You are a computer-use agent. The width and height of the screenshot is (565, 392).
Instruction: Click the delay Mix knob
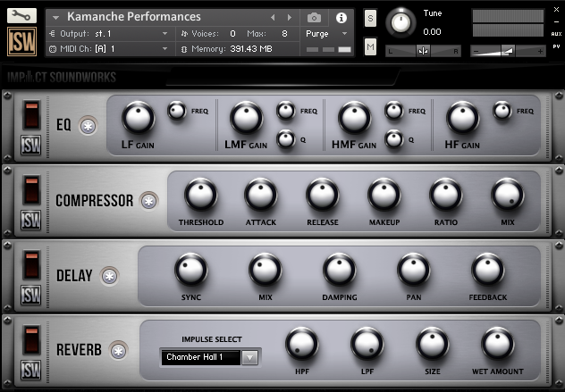[x=266, y=270]
